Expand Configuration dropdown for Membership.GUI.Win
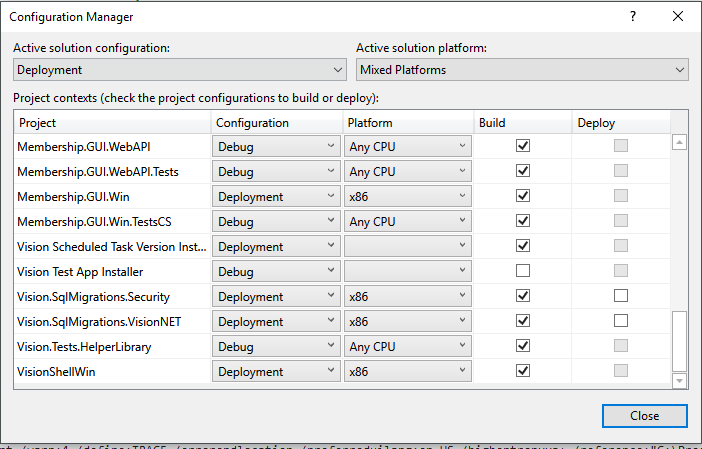 [276, 196]
